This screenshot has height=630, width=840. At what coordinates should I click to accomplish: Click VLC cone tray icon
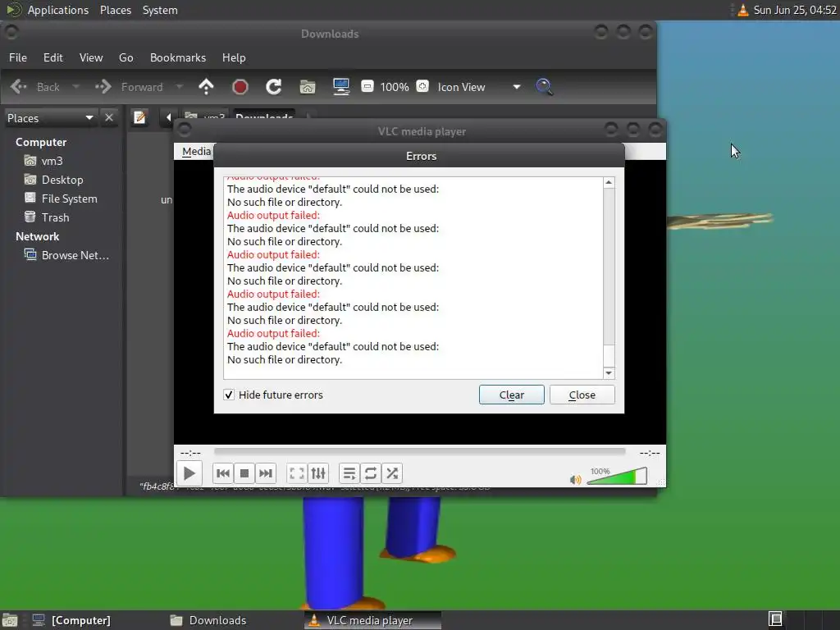tap(742, 10)
